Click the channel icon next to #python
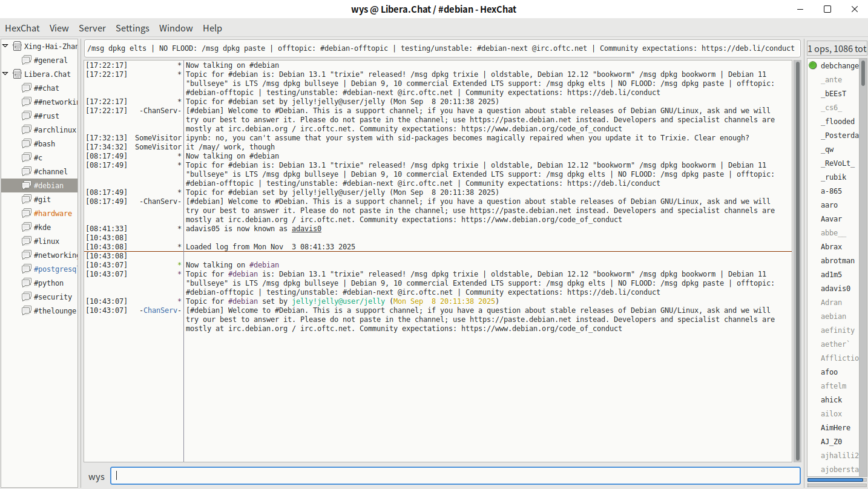Image resolution: width=868 pixels, height=489 pixels. click(x=26, y=283)
